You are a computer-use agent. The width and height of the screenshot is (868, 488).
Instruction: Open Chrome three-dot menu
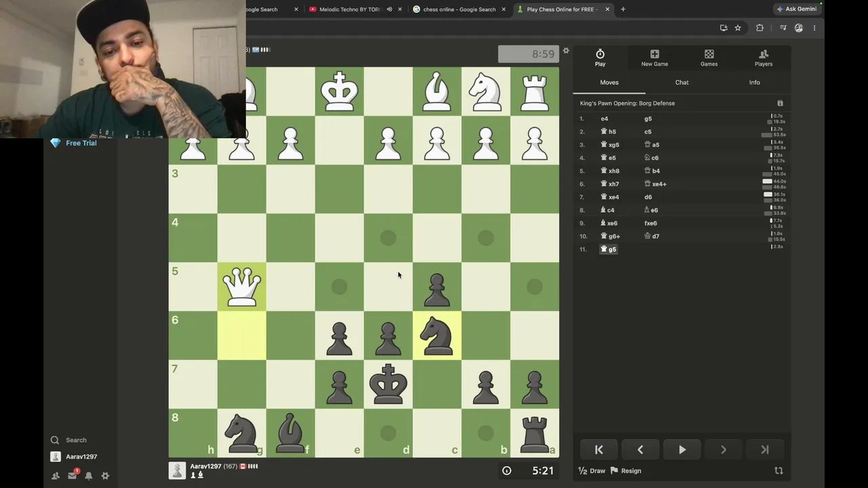point(814,28)
